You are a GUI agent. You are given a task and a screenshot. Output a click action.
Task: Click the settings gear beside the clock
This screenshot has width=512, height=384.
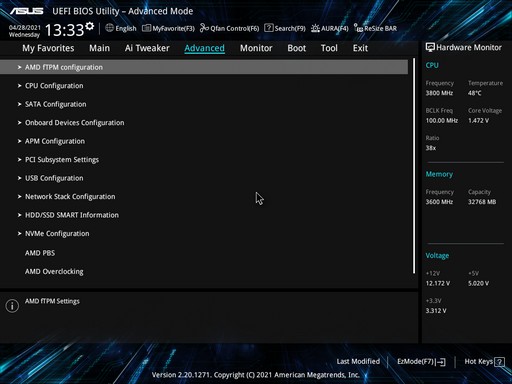click(89, 26)
